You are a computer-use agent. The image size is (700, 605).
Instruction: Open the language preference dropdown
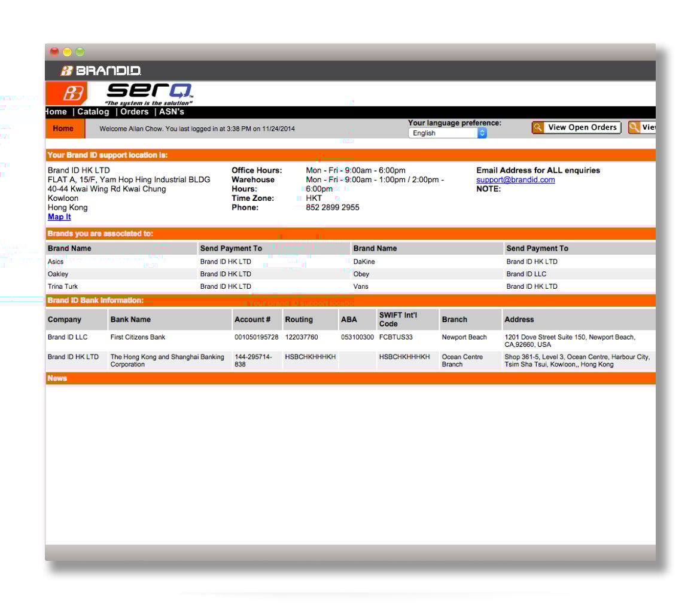tap(448, 133)
